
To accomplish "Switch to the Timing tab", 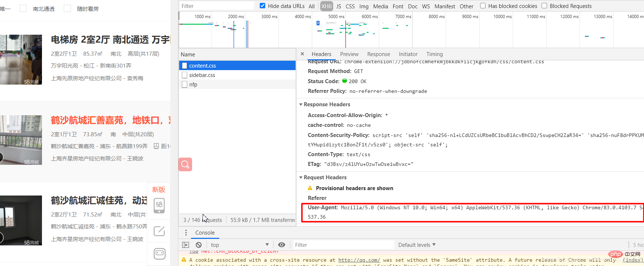I will pos(434,54).
